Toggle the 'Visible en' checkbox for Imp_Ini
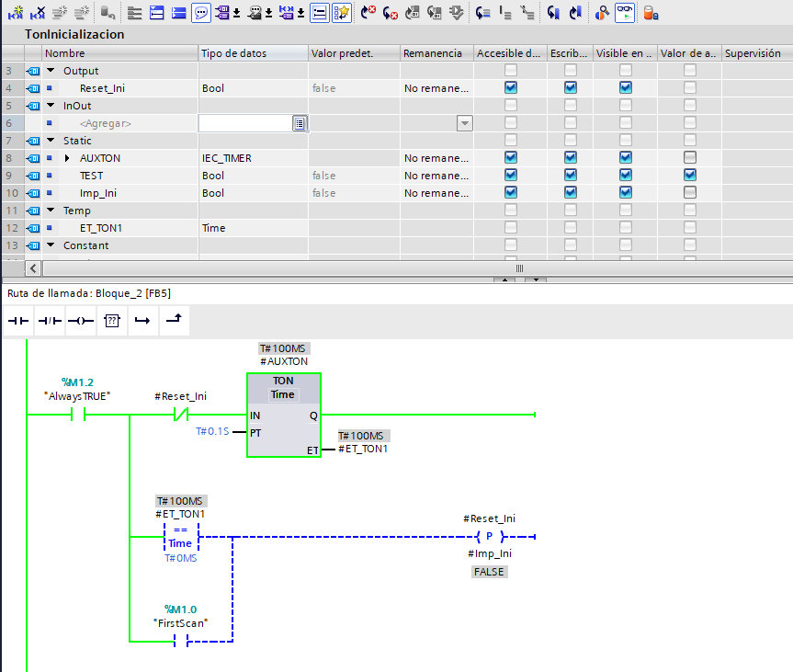This screenshot has width=793, height=672. click(625, 193)
